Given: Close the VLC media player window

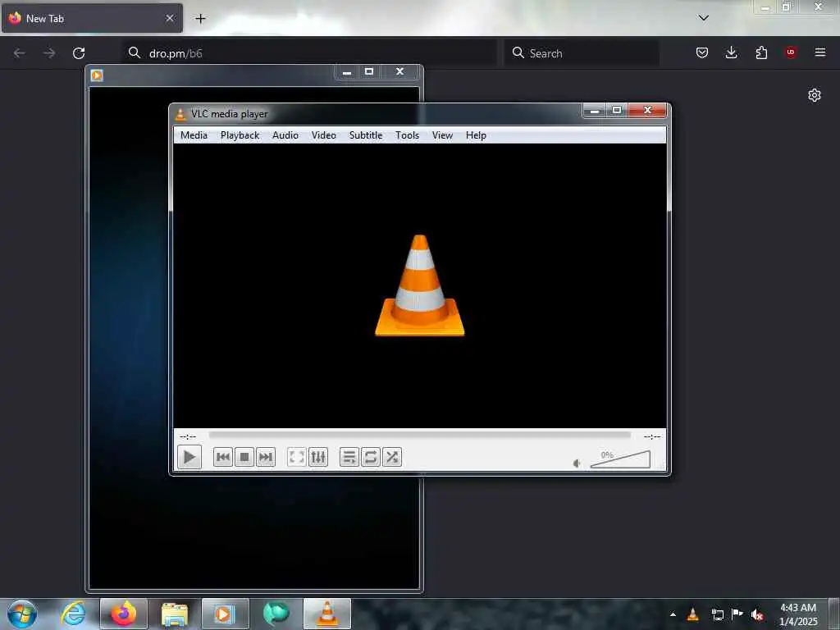Looking at the screenshot, I should pos(647,111).
